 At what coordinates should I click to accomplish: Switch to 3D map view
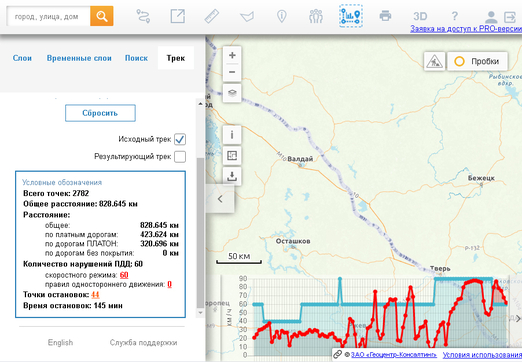[420, 16]
